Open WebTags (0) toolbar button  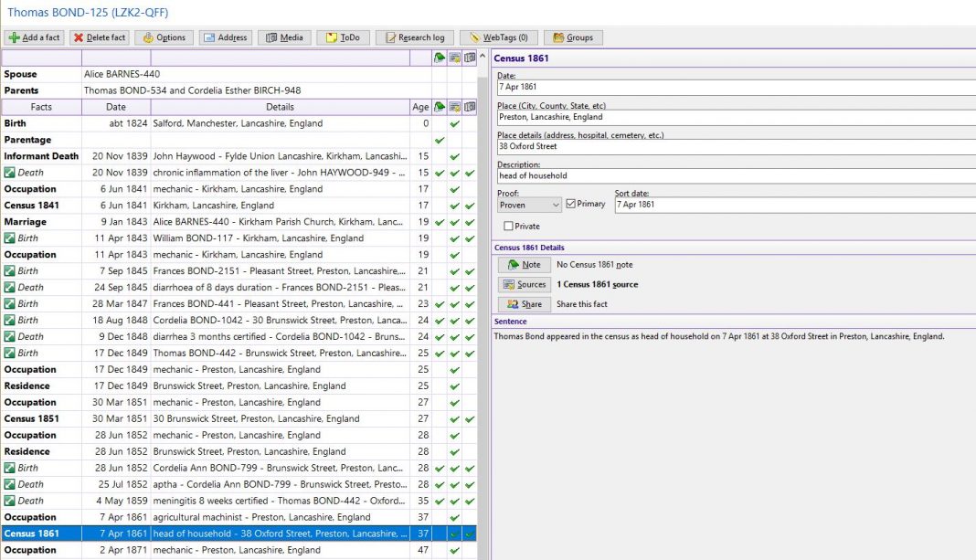point(499,37)
